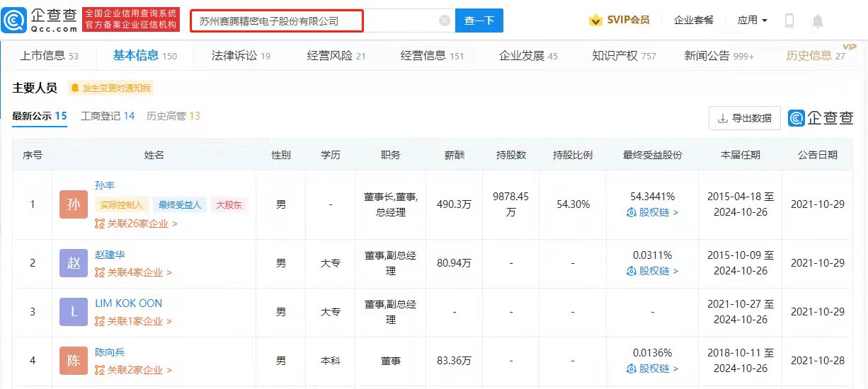Open the notification bell icon

818,21
